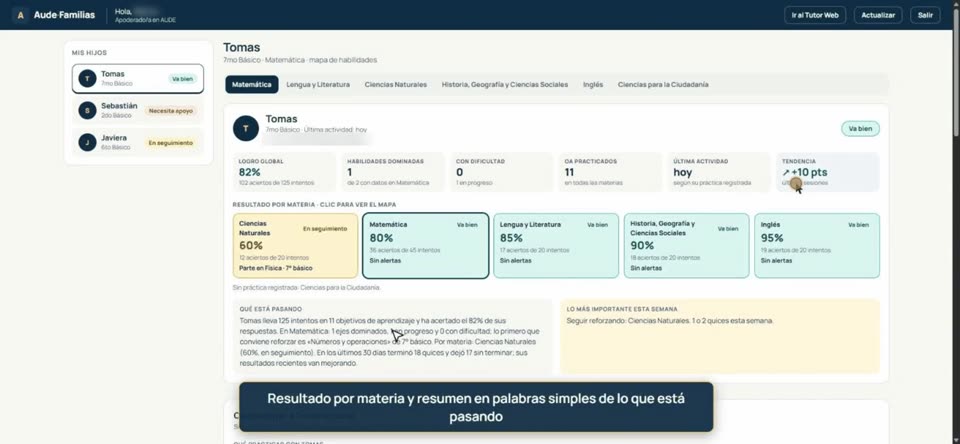Open Ciencias para la Ciudadanía tab
The width and height of the screenshot is (960, 444).
click(x=663, y=85)
